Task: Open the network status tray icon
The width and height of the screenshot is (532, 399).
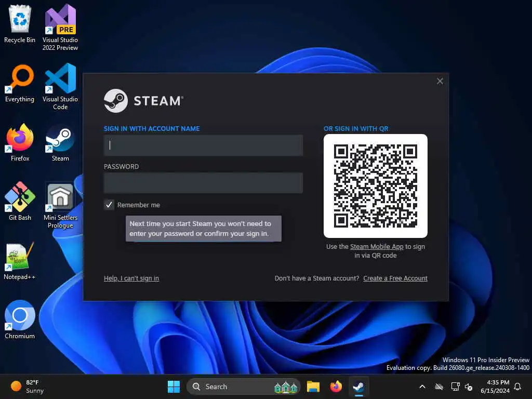Action: coord(455,387)
